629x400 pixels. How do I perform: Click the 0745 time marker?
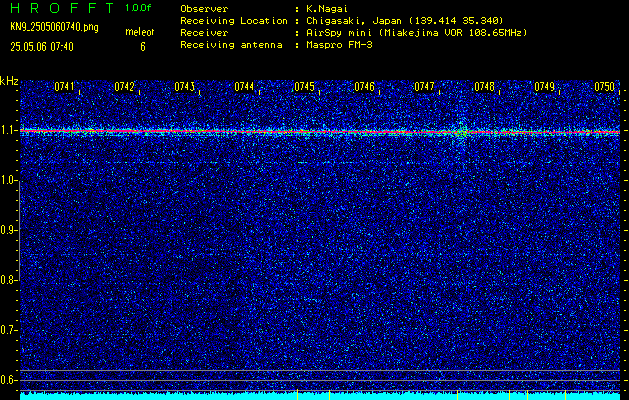click(304, 86)
